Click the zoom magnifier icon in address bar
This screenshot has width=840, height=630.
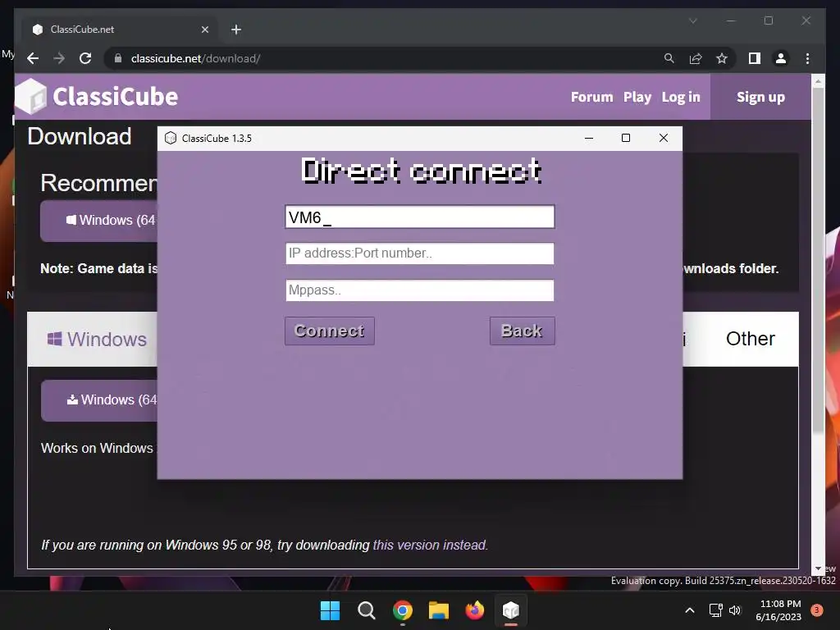click(x=669, y=58)
